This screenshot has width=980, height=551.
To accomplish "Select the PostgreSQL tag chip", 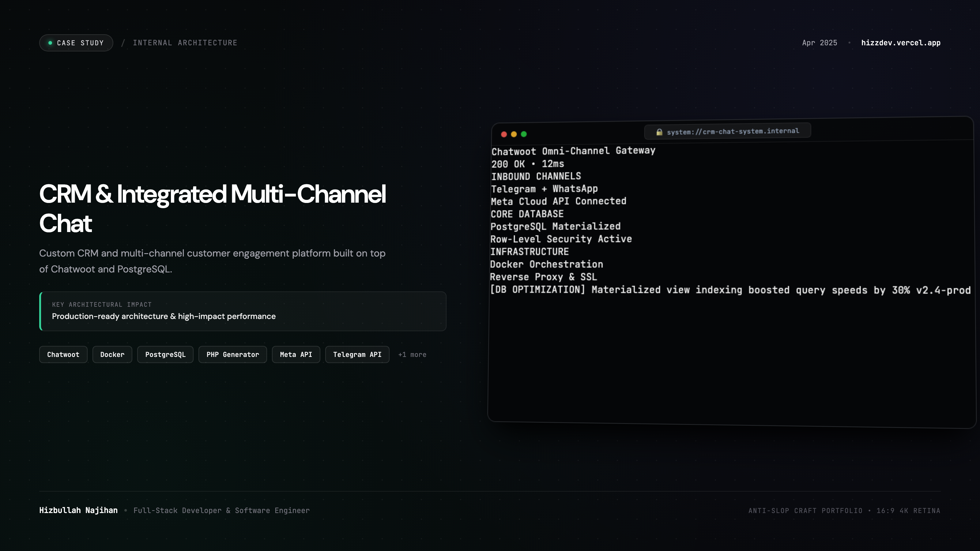I will [x=165, y=354].
